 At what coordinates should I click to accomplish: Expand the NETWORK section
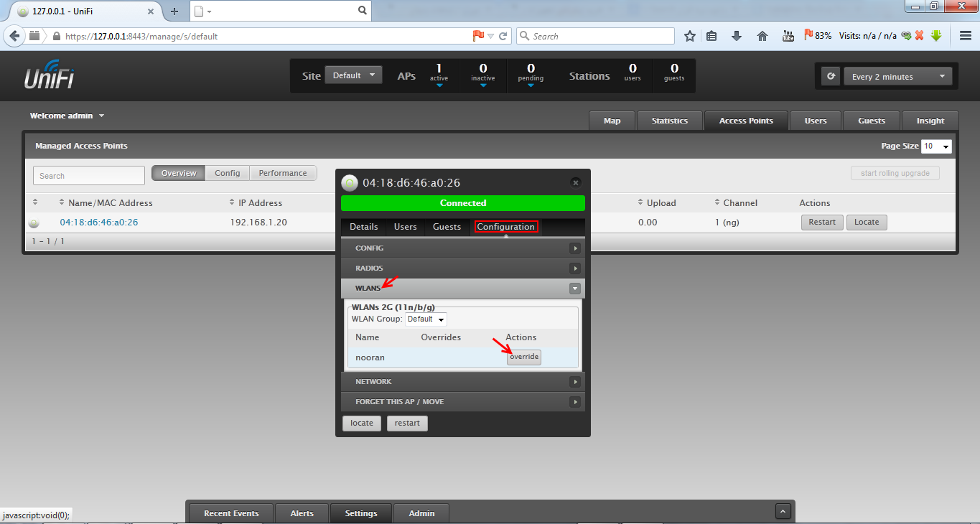point(463,382)
